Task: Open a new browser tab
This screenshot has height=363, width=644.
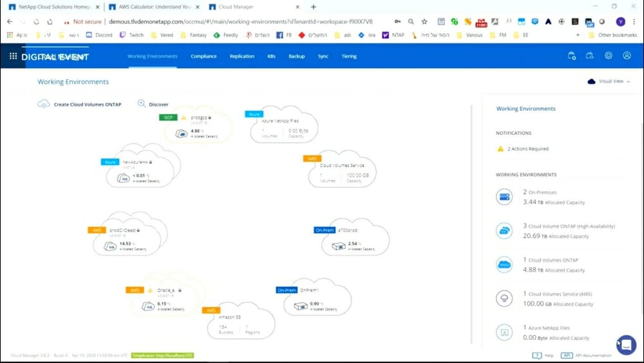Action: [314, 7]
